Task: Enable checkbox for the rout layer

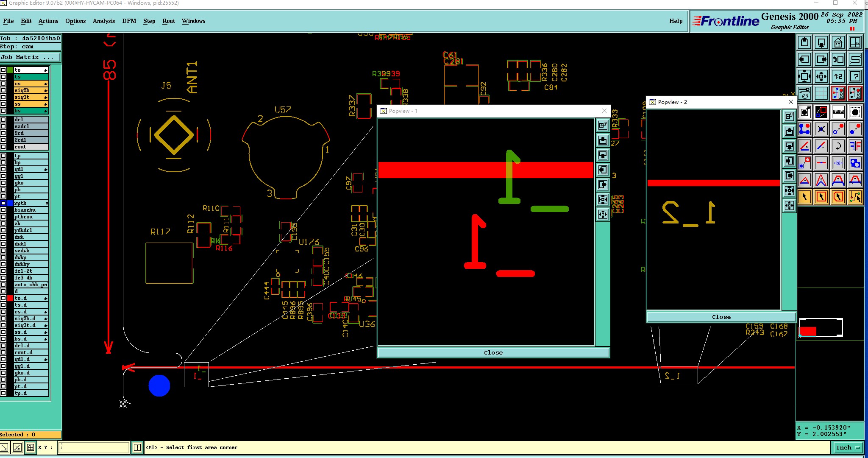Action: point(3,147)
